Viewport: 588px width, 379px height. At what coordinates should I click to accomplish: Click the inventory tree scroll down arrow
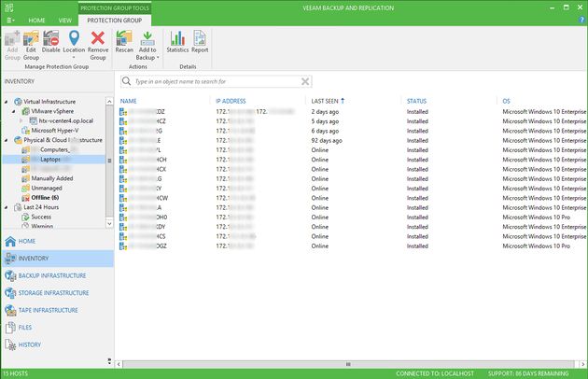pos(109,224)
